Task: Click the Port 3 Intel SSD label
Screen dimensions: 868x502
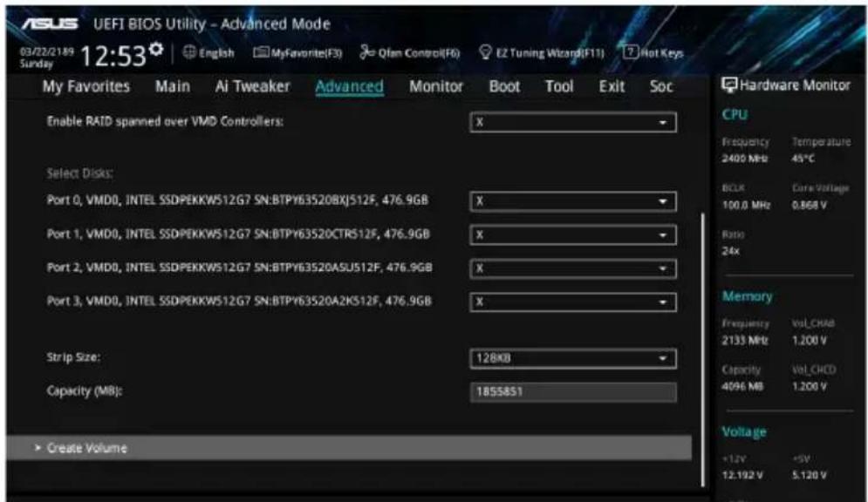Action: pos(239,302)
